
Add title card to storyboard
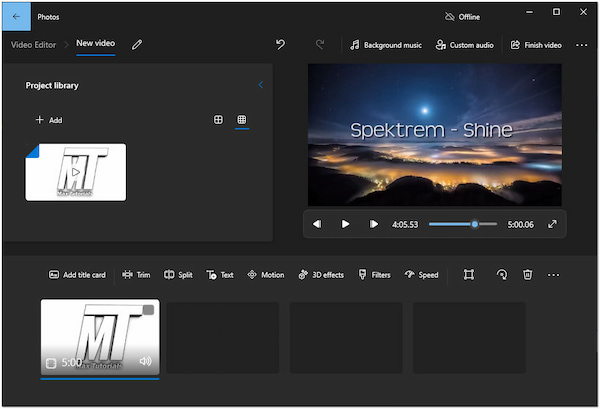[x=77, y=275]
